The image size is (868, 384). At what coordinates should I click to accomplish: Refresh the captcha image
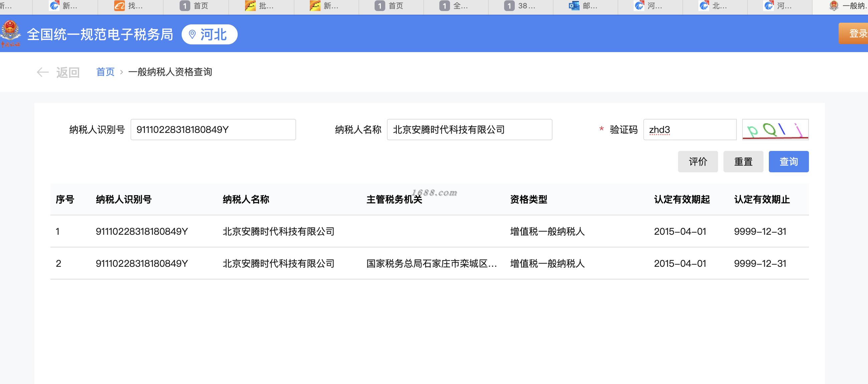(775, 130)
